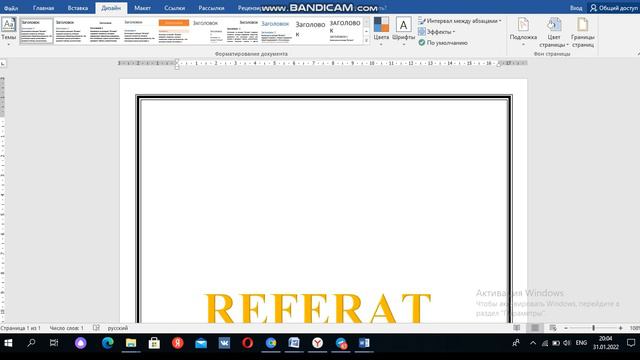This screenshot has width=640, height=360.
Task: Switch to the Ссылки tab
Action: tap(174, 8)
